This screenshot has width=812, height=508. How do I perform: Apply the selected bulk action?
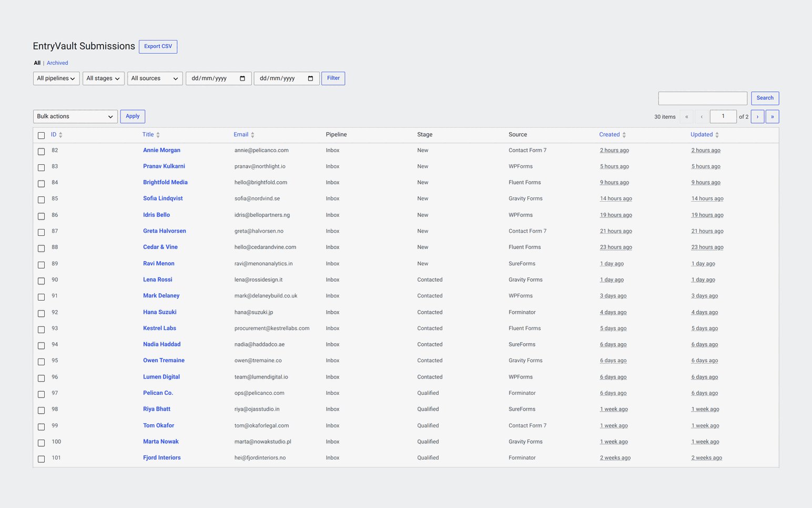(133, 116)
